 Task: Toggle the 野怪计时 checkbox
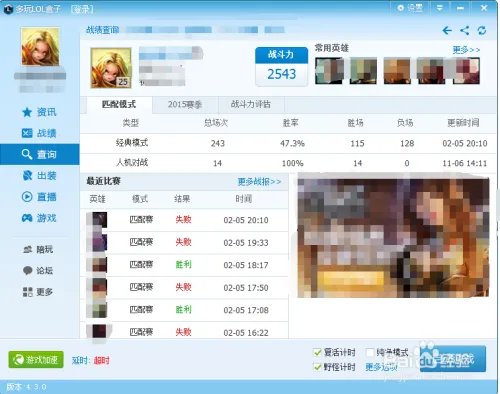(x=317, y=367)
